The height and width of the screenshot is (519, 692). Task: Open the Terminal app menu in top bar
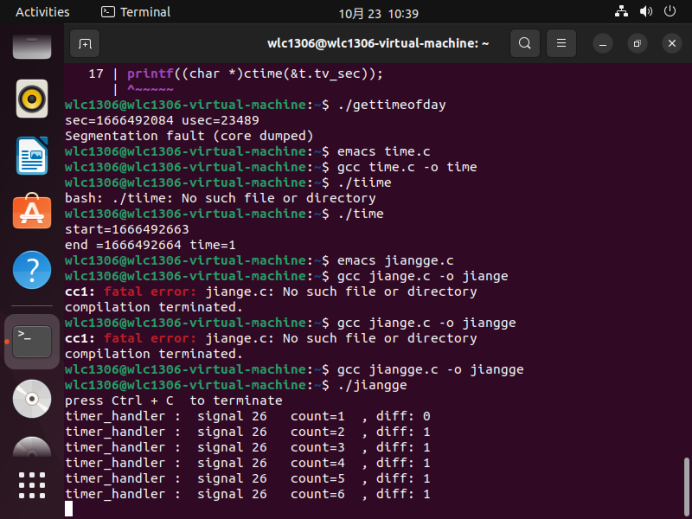tap(136, 12)
